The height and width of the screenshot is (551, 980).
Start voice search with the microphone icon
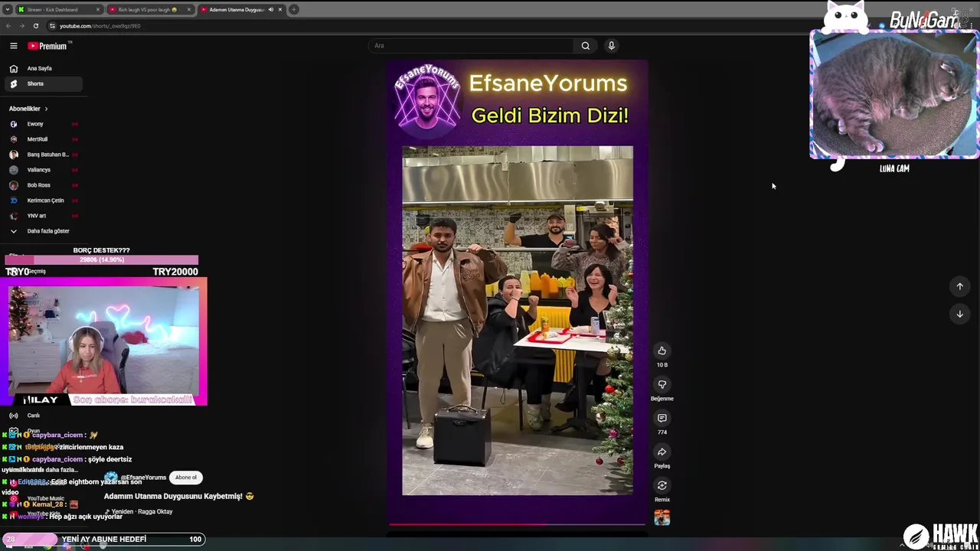611,46
